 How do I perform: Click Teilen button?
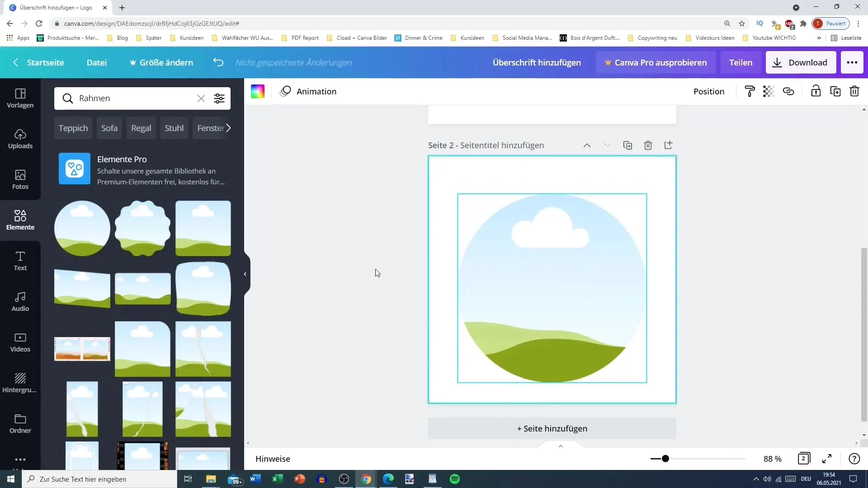click(741, 62)
